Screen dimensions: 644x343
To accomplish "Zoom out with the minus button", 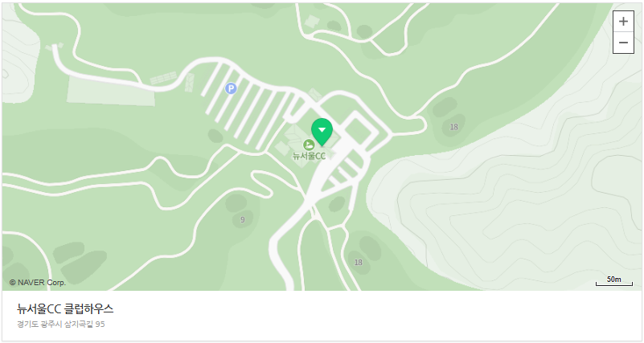I will (x=623, y=43).
